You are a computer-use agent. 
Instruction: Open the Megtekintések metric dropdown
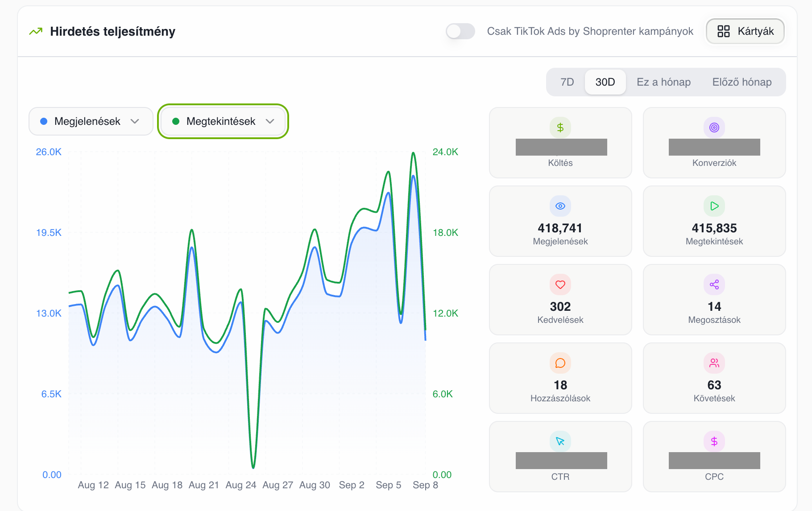tap(223, 121)
